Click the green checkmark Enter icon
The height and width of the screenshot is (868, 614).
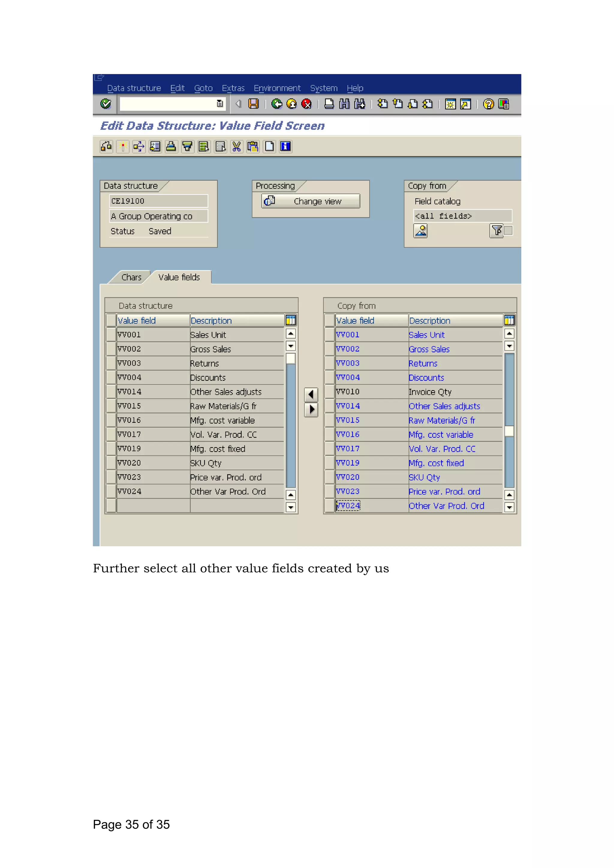point(106,104)
